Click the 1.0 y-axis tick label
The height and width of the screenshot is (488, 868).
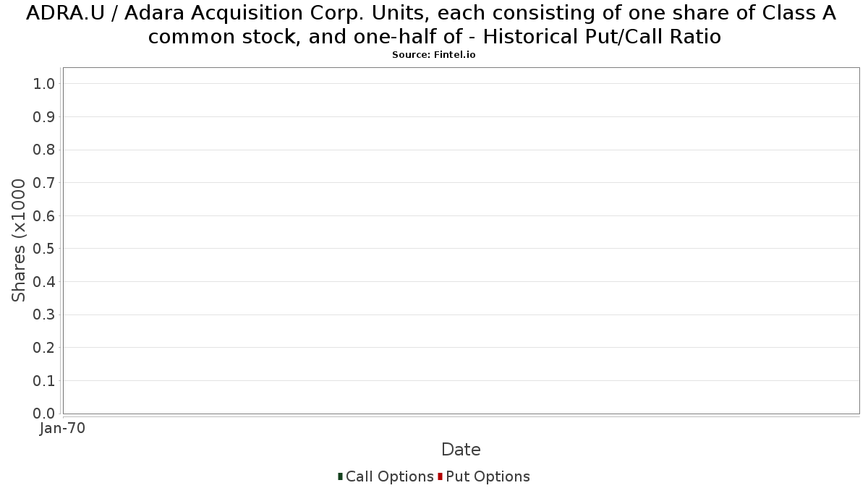(x=44, y=84)
